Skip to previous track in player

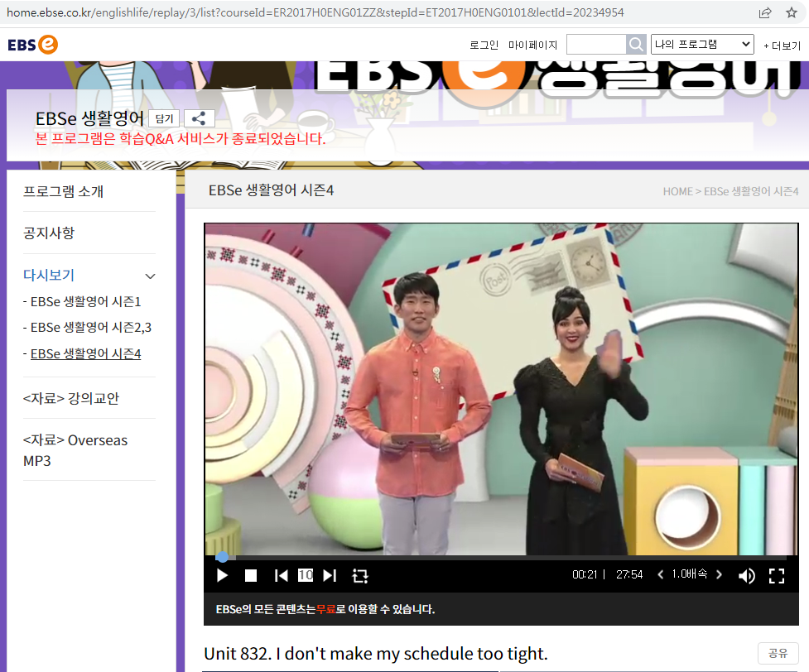point(282,575)
